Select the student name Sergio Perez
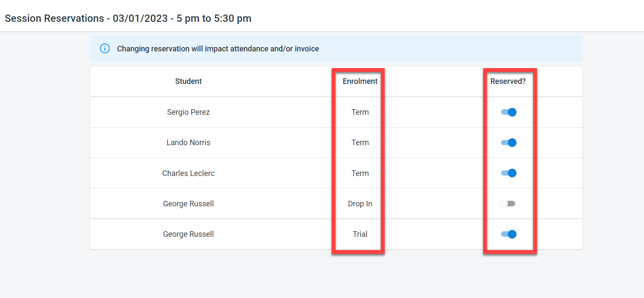 188,112
